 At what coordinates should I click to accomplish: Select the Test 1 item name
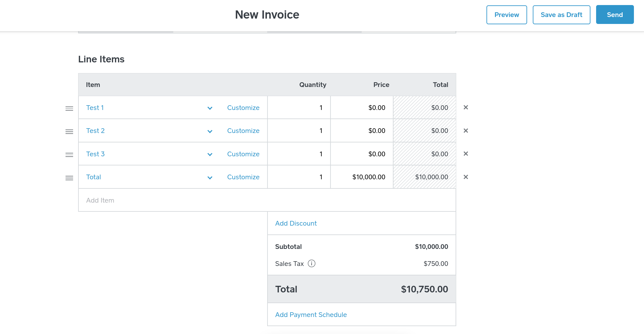coord(95,108)
